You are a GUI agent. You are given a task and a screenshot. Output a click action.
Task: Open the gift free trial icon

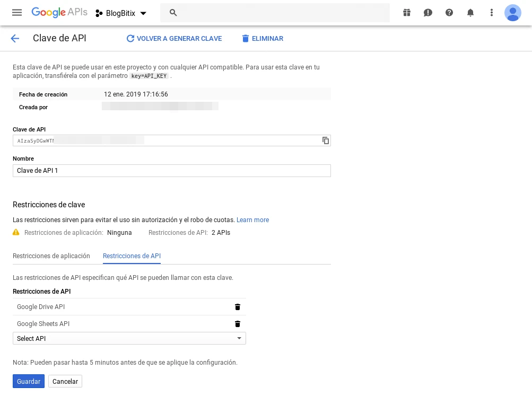(407, 13)
